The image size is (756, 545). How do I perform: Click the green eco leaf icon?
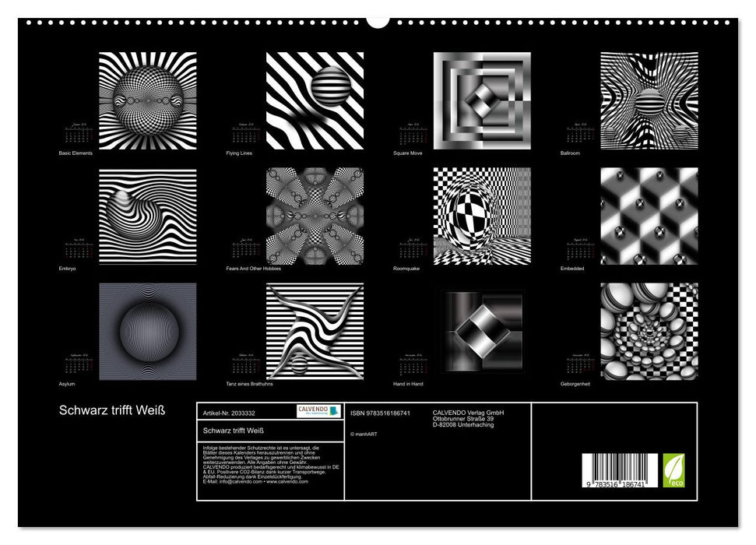[x=673, y=470]
